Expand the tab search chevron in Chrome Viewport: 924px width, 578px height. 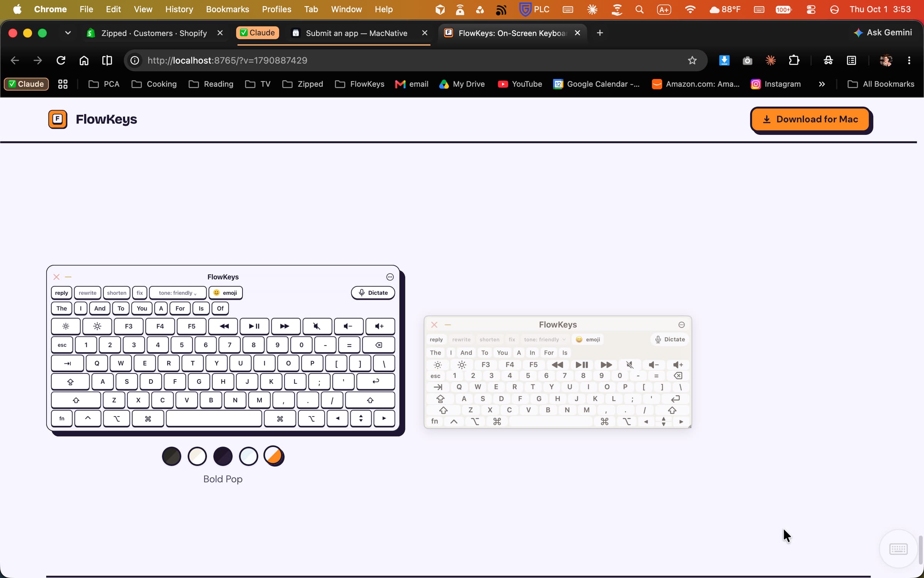[x=68, y=33]
